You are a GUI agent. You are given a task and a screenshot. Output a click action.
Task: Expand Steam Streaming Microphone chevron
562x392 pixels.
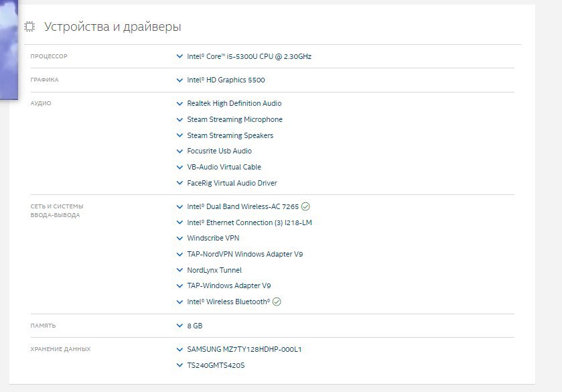[x=180, y=119]
